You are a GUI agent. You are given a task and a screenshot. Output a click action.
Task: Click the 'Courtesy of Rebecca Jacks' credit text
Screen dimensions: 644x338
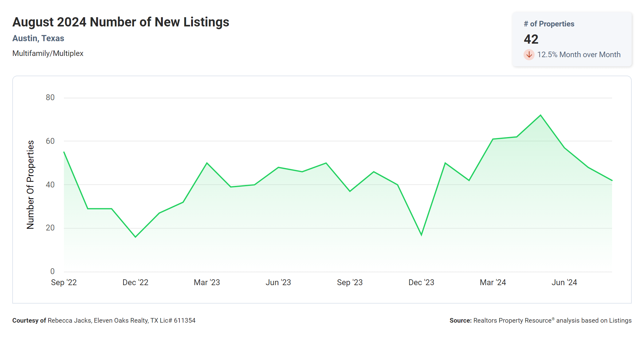(104, 320)
